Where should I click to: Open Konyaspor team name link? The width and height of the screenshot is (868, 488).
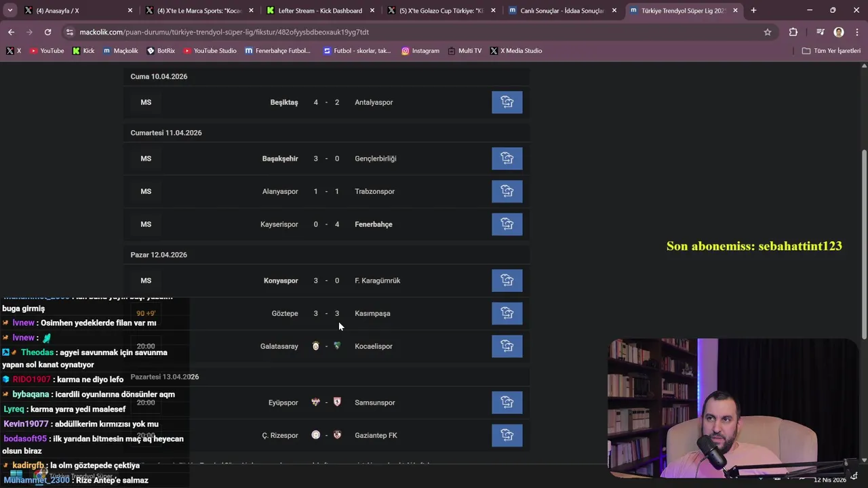(x=281, y=281)
